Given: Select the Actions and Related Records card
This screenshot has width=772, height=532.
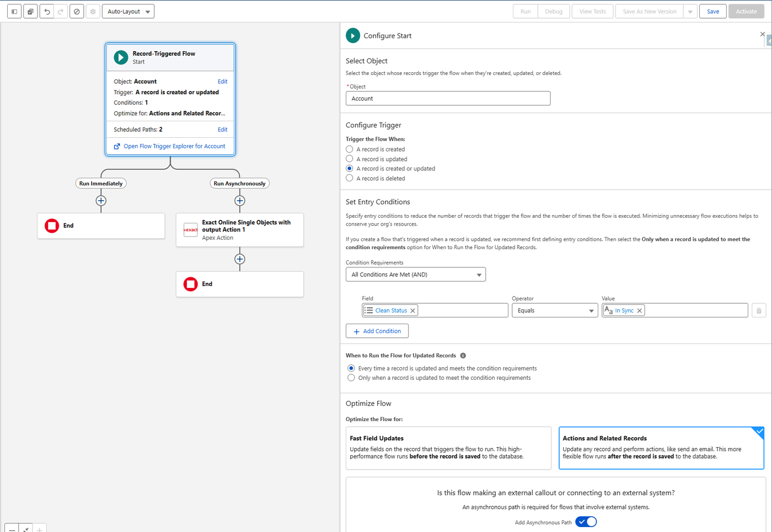Looking at the screenshot, I should pyautogui.click(x=661, y=448).
